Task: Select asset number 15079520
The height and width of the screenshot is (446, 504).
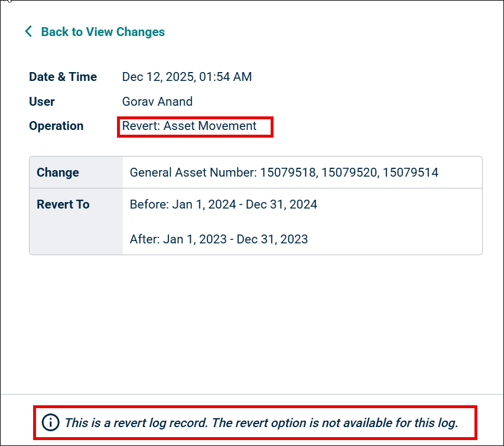Action: (x=349, y=172)
